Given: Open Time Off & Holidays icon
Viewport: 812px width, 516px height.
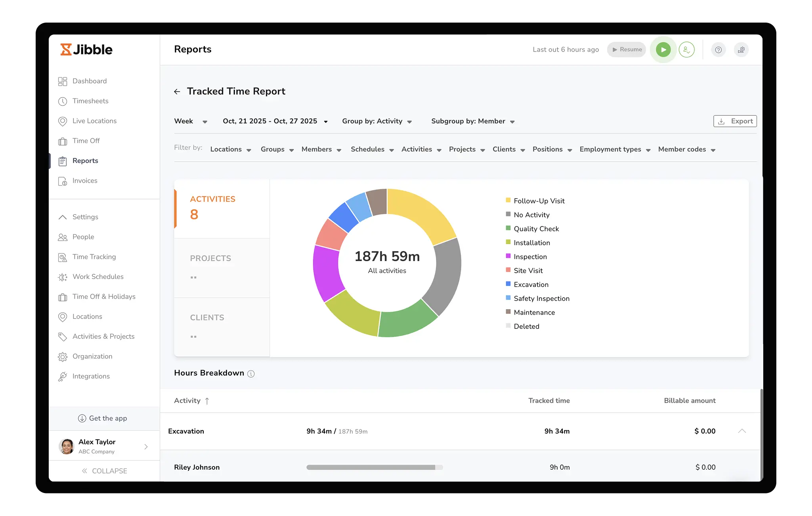Looking at the screenshot, I should pos(63,297).
